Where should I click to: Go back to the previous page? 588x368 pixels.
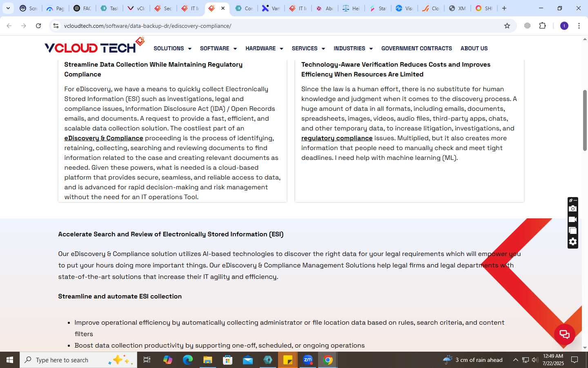9,26
